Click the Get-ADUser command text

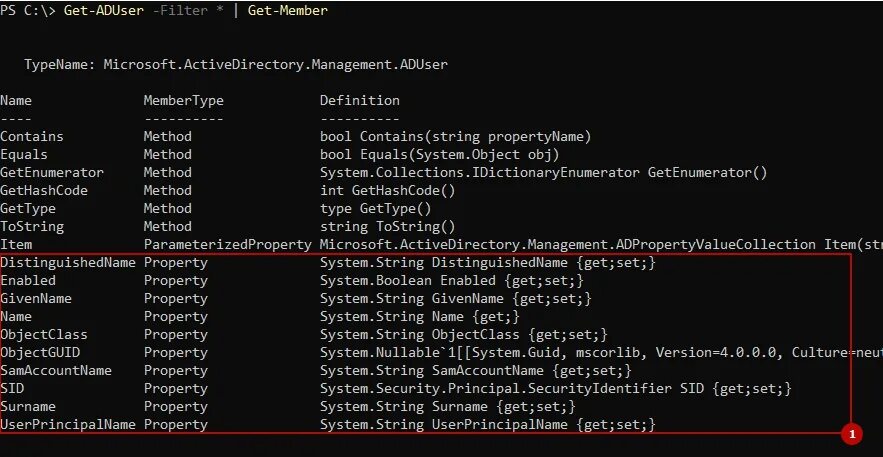click(x=104, y=11)
